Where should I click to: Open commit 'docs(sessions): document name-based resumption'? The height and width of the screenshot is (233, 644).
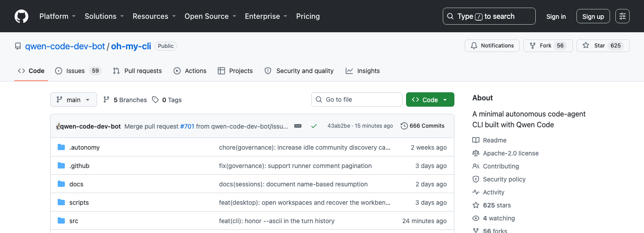click(293, 184)
